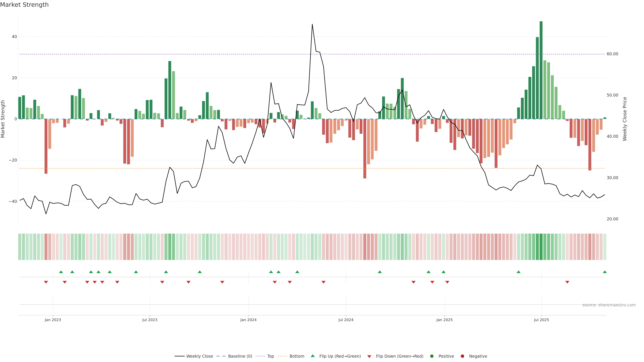Click the rightmost green flip-up triangle marker
Viewport: 644px width, 362px height.
tap(604, 272)
